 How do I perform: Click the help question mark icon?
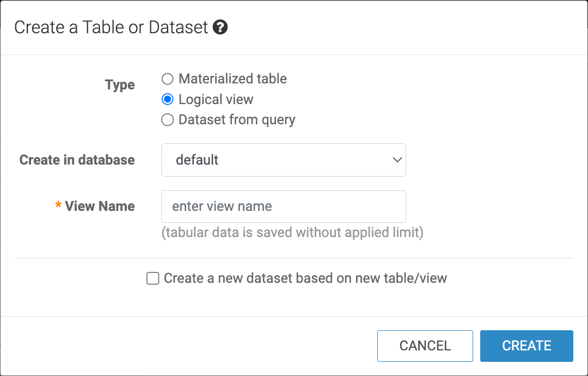(220, 27)
